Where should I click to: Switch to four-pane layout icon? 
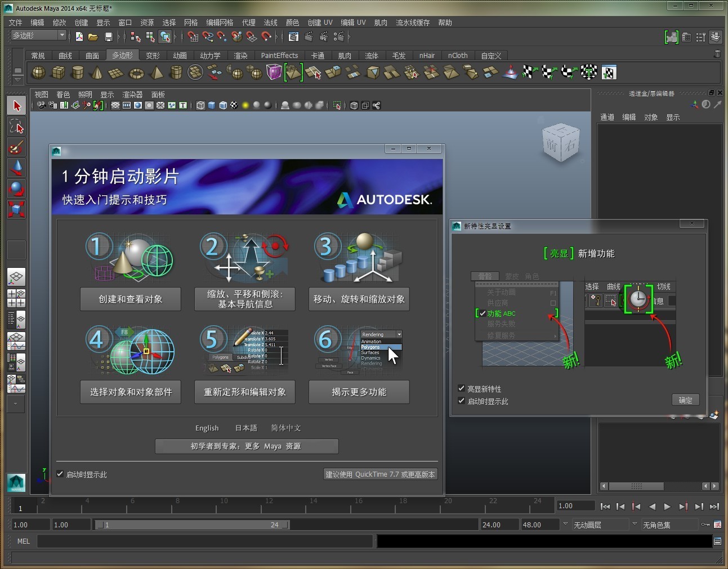point(16,298)
